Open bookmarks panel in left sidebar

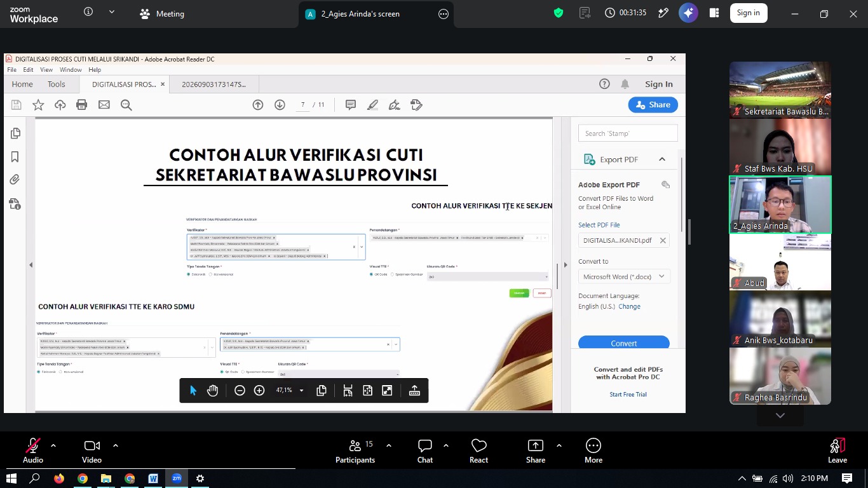point(15,157)
